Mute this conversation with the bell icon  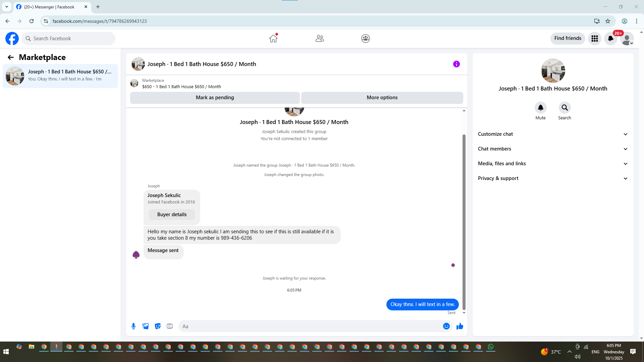pos(541,108)
